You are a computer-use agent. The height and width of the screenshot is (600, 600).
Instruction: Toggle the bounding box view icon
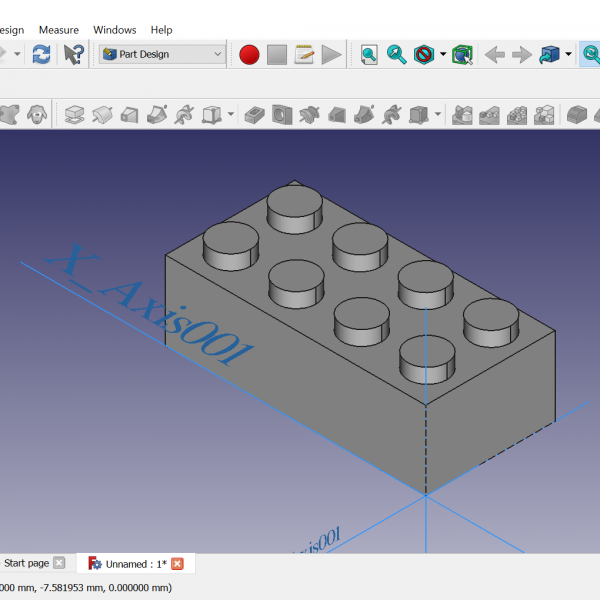[461, 55]
